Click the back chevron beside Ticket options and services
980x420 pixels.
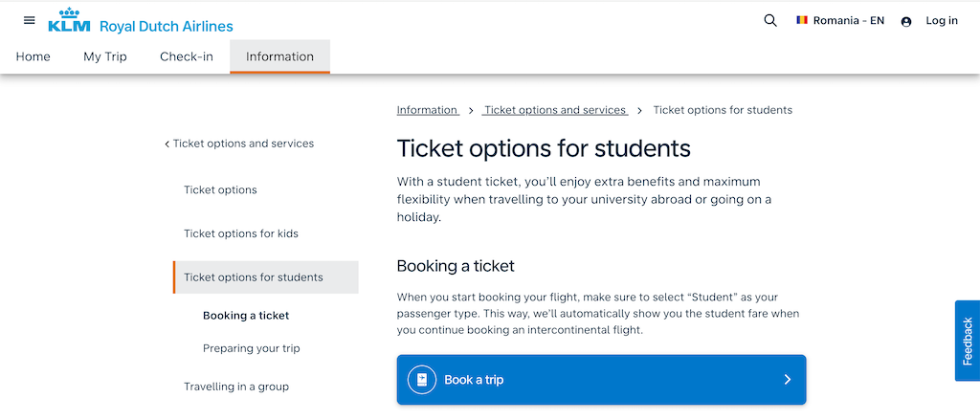click(x=167, y=144)
